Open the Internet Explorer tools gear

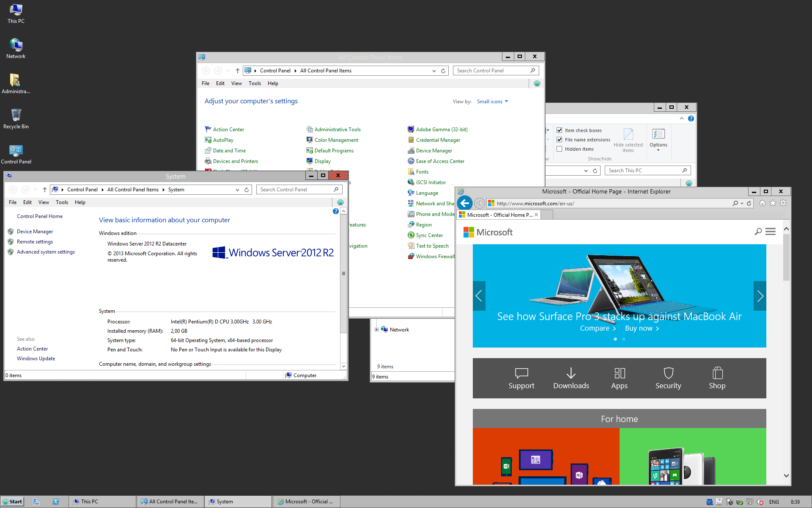783,203
